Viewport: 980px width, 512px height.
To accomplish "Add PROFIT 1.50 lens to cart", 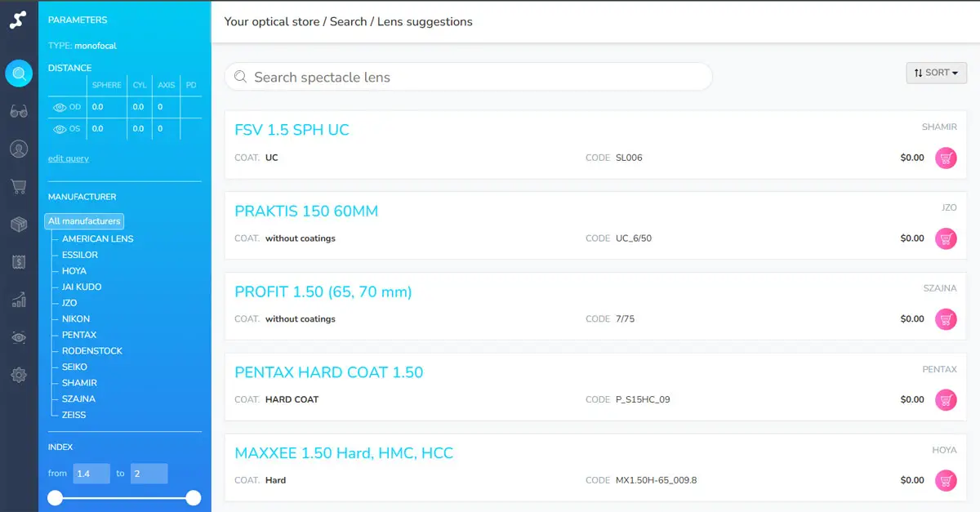I will click(946, 319).
